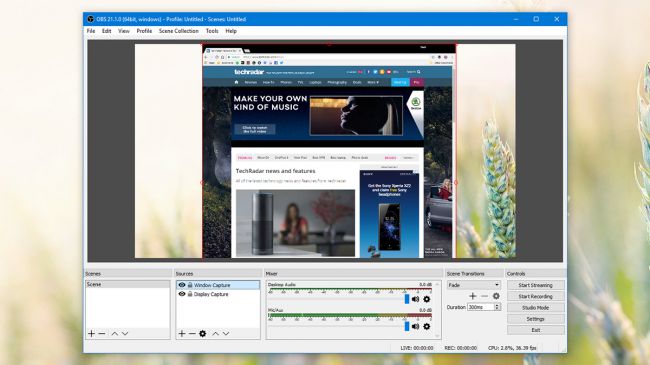Open the File menu
The width and height of the screenshot is (650, 365).
[x=91, y=31]
